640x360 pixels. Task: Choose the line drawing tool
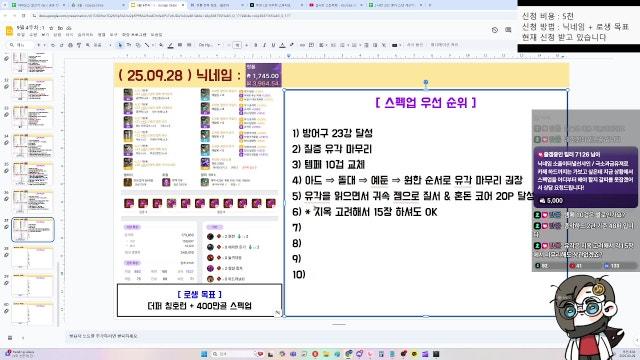coord(147,45)
